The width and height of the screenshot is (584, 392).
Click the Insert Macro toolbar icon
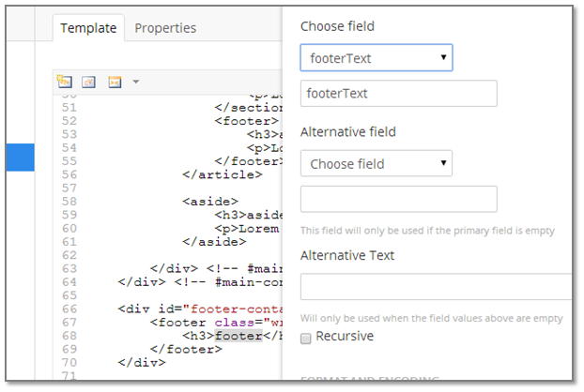[115, 82]
